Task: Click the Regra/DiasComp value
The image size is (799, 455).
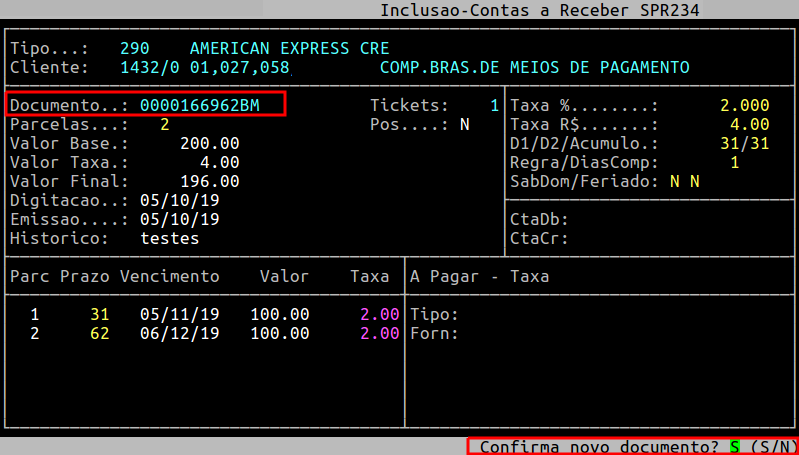Action: click(x=735, y=163)
